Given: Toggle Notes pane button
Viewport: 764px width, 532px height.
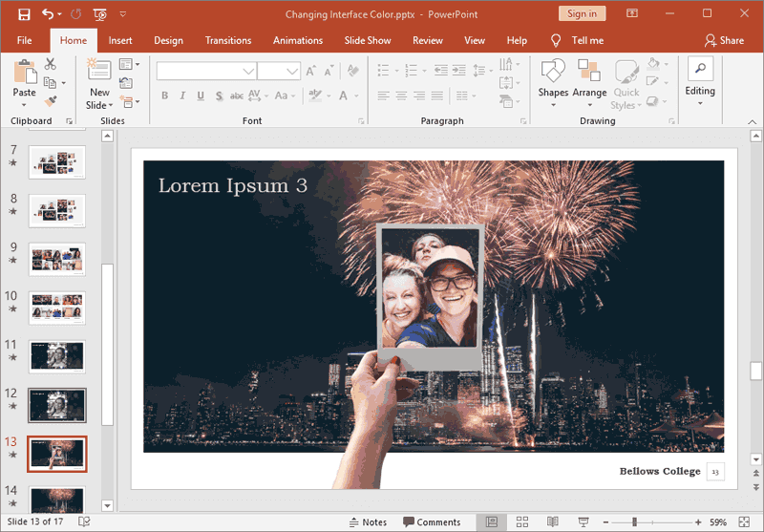Looking at the screenshot, I should (368, 522).
